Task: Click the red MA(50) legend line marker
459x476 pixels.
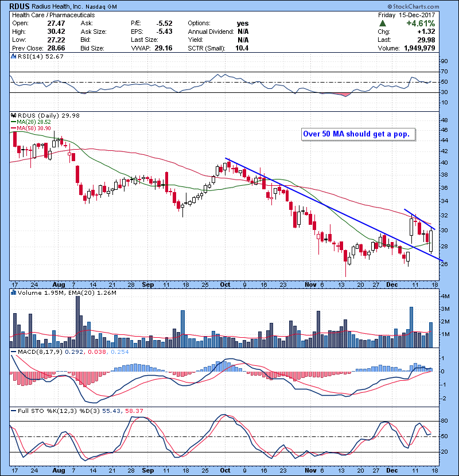Action: point(13,128)
